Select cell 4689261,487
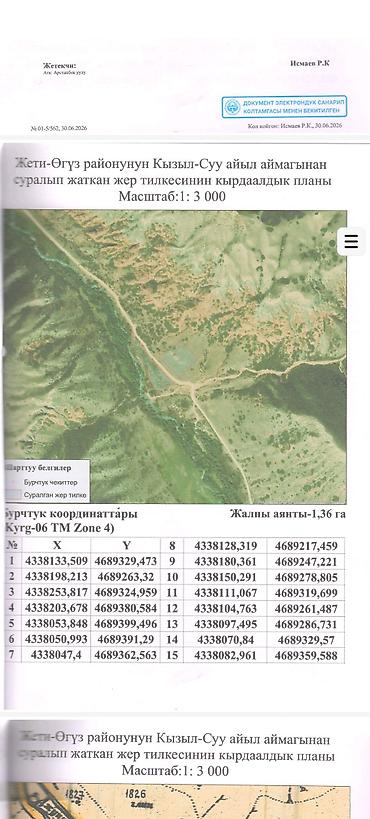This screenshot has width=370, height=819. coord(306,609)
